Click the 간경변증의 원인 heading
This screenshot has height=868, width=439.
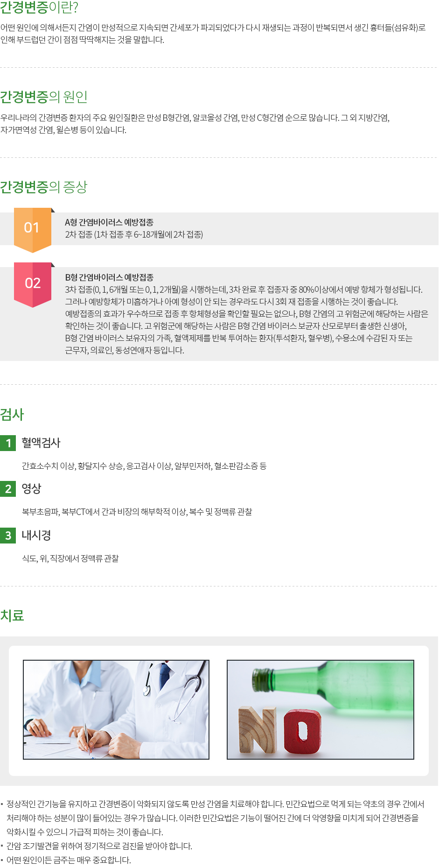click(x=44, y=97)
